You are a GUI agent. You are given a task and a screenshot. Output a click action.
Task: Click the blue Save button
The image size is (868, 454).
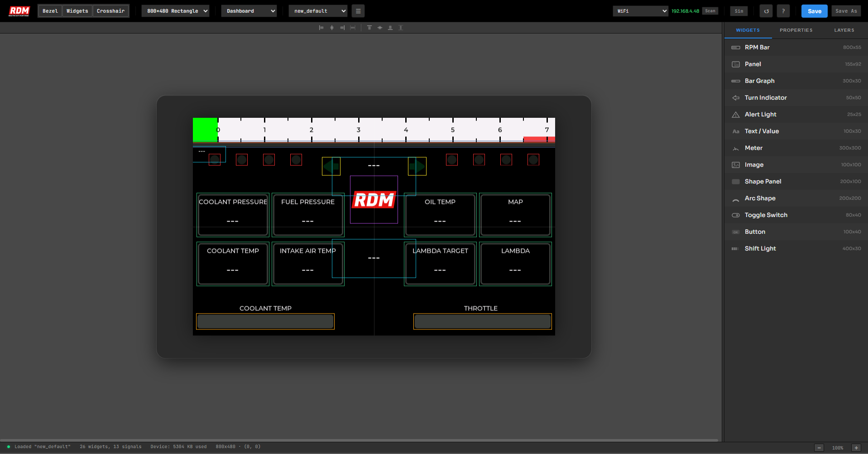814,11
